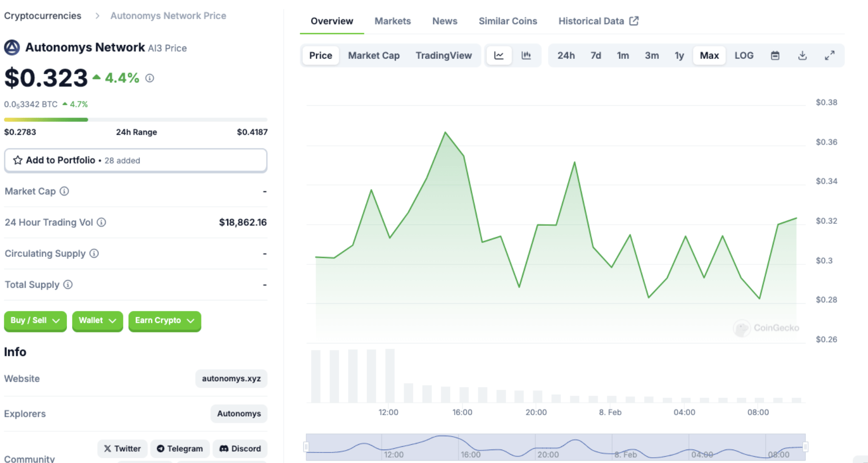The image size is (868, 463).
Task: Click external link icon next to Historical Data
Action: (x=634, y=21)
